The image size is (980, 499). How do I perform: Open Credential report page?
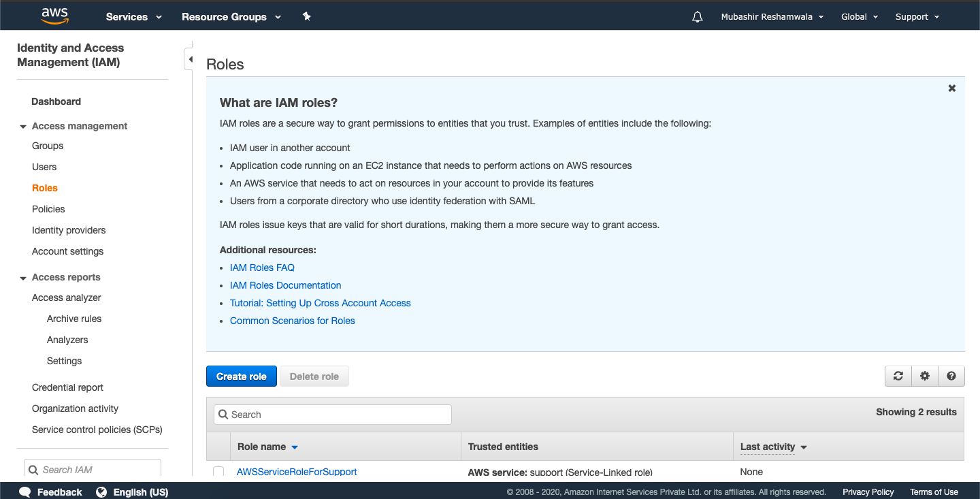tap(68, 387)
